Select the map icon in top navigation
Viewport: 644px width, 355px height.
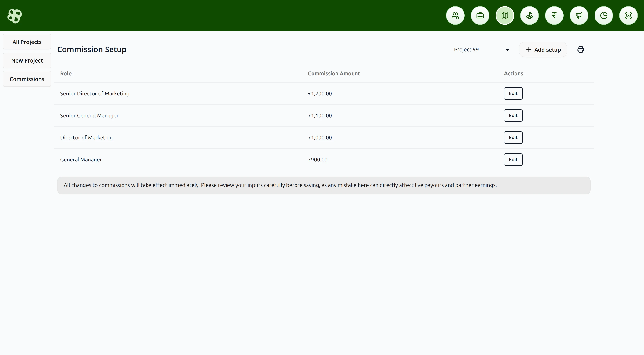pyautogui.click(x=505, y=15)
